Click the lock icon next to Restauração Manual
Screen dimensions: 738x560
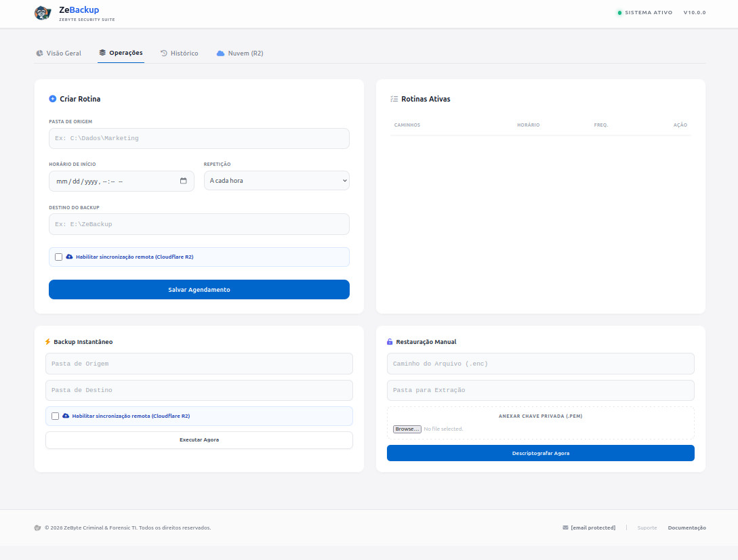point(390,341)
